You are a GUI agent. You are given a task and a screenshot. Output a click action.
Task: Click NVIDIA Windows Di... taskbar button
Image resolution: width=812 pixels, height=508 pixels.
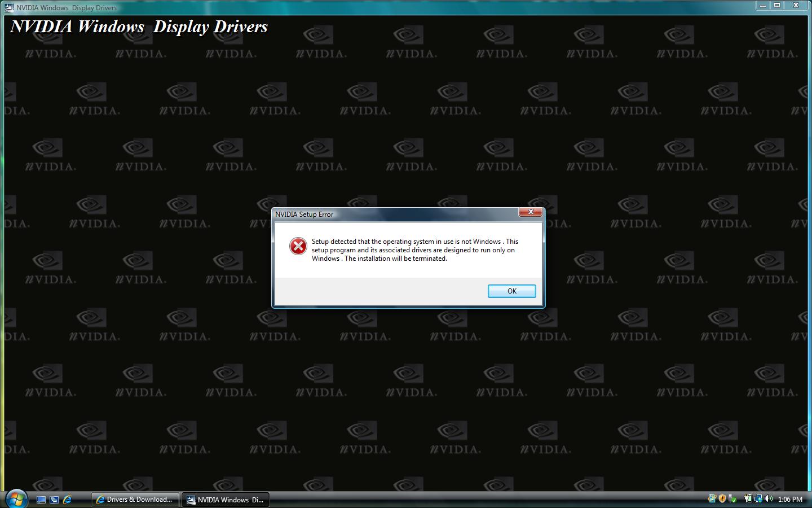226,500
